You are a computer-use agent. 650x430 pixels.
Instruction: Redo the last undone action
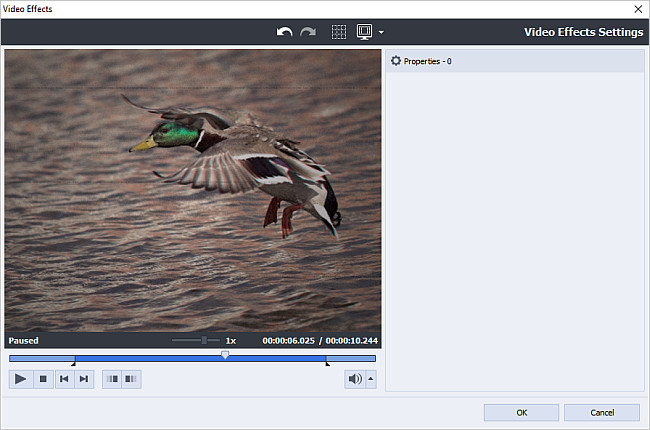click(308, 32)
